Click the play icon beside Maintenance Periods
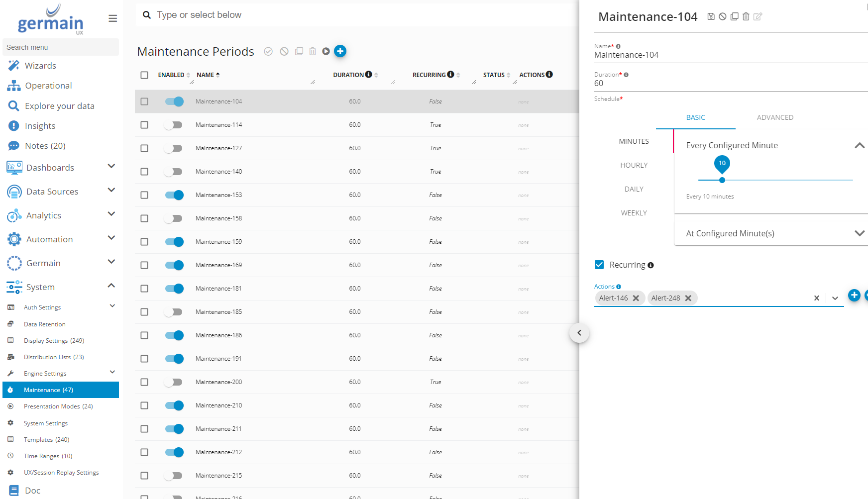The image size is (868, 499). pyautogui.click(x=326, y=51)
